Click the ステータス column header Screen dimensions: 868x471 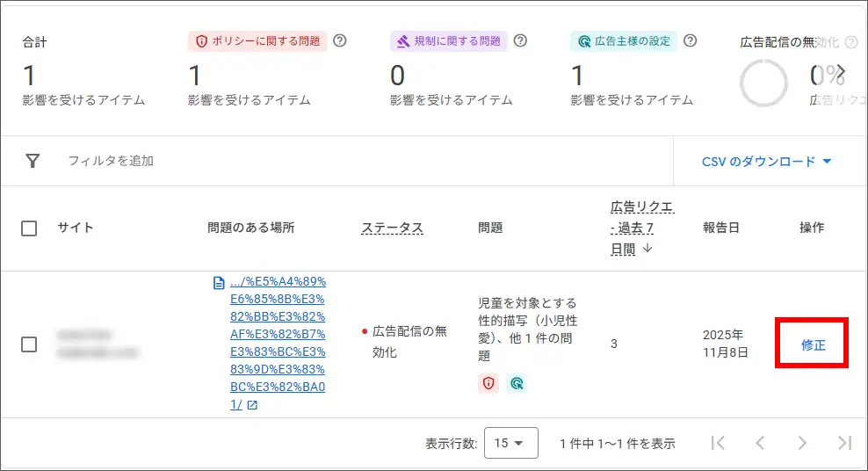click(392, 228)
